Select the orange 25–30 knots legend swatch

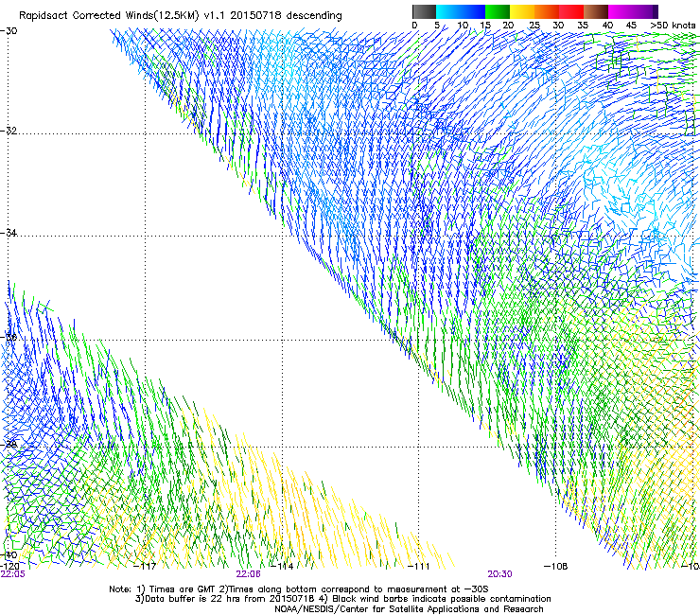(547, 11)
